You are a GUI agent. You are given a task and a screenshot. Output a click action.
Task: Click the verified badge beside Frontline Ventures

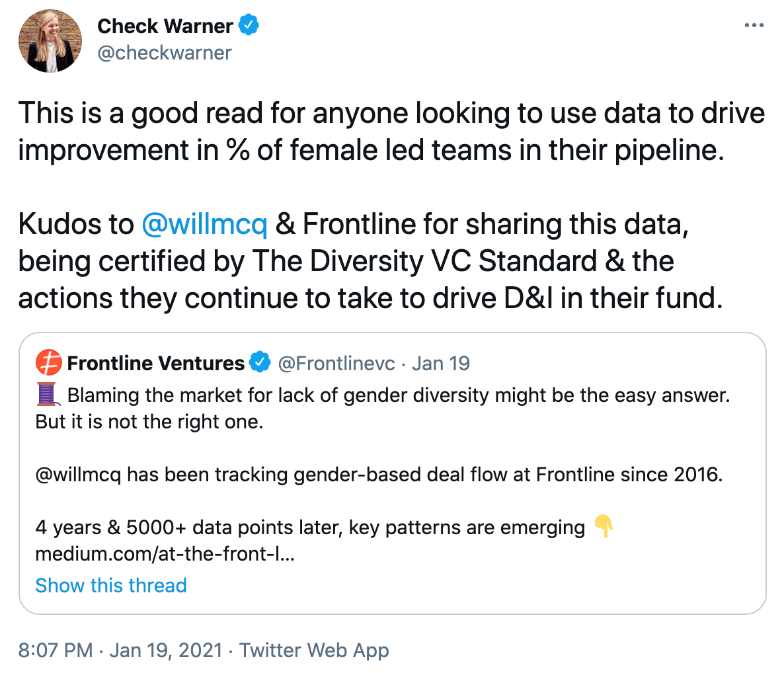click(260, 362)
